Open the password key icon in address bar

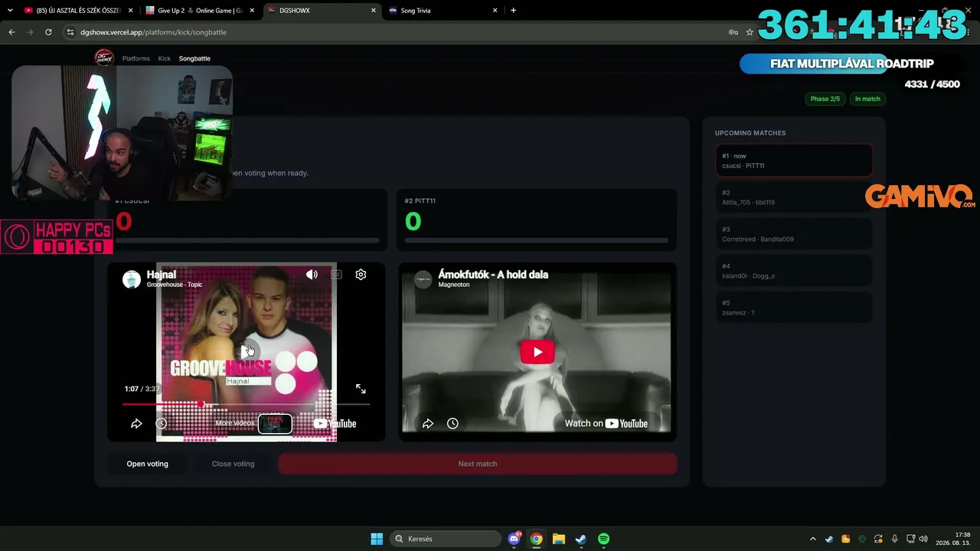pyautogui.click(x=733, y=32)
